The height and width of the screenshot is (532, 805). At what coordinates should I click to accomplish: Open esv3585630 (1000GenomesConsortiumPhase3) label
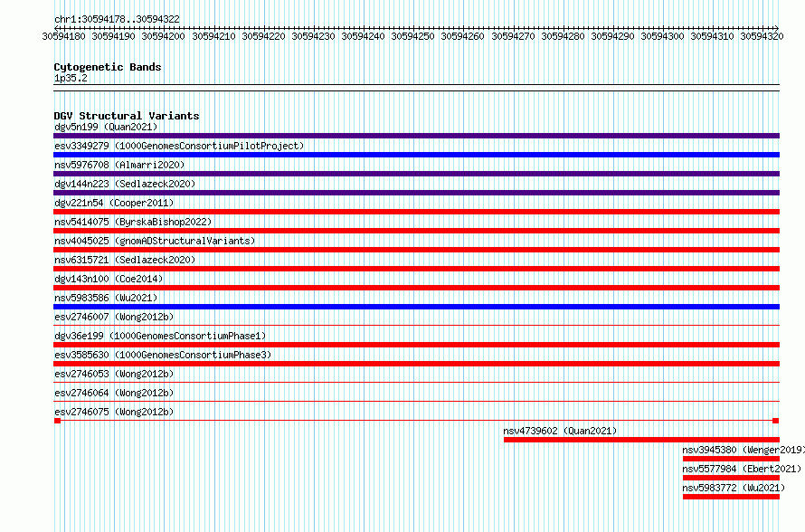point(163,355)
